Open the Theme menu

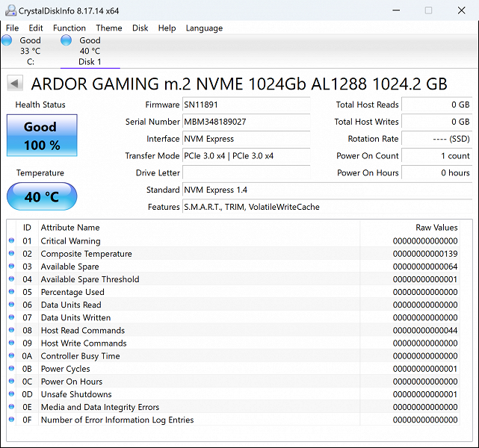click(109, 28)
